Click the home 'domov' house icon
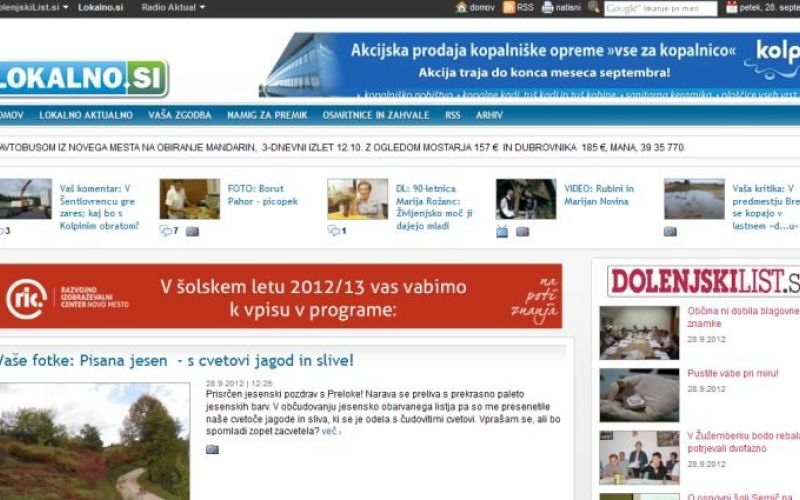The width and height of the screenshot is (800, 500). tap(461, 7)
